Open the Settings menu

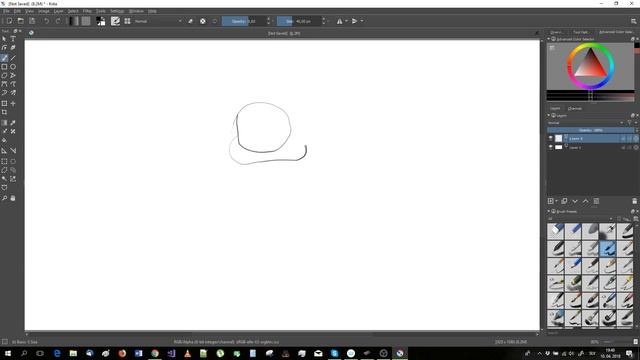point(117,11)
